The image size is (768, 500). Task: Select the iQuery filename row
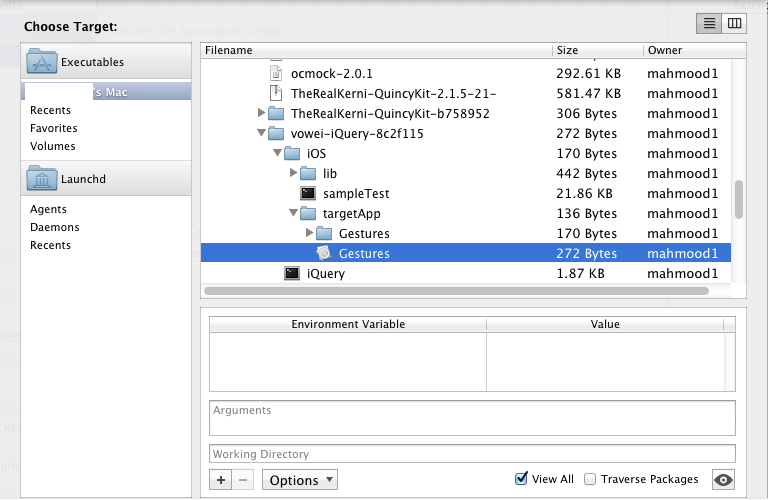(x=466, y=273)
